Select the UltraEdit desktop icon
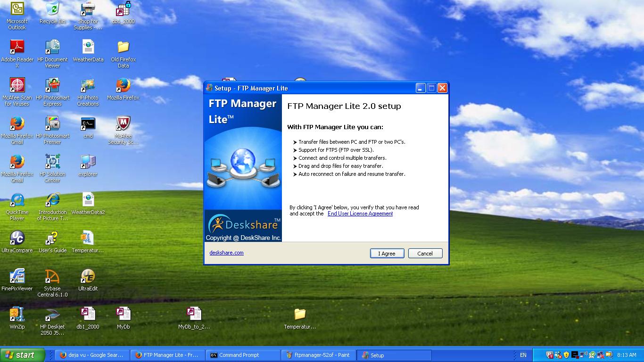Screen dimensions: 644x362 (x=88, y=277)
